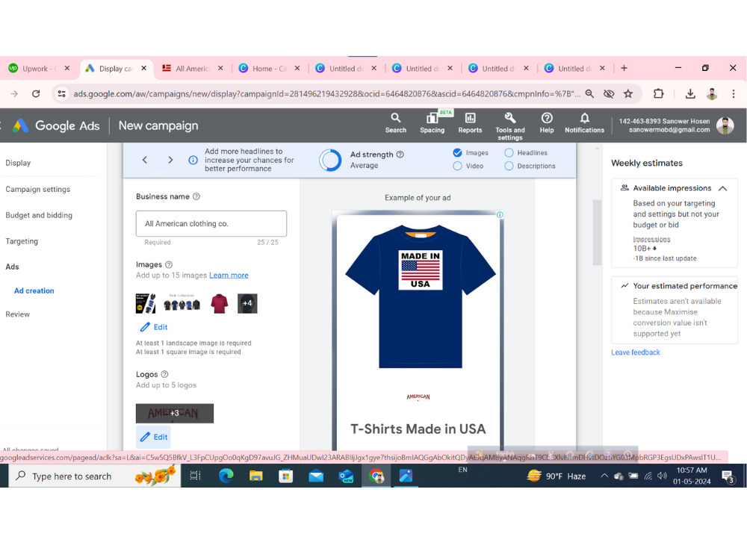Click the red polo shirt image thumbnail
747x560 pixels.
pos(219,304)
